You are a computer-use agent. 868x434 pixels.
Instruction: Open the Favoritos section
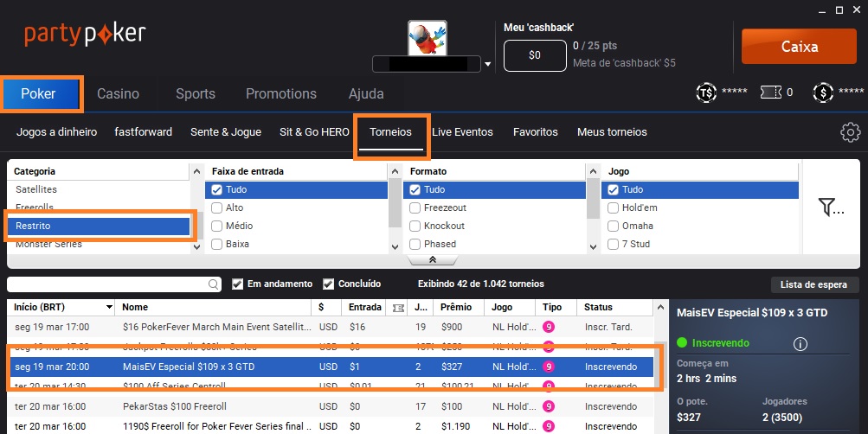pos(536,132)
